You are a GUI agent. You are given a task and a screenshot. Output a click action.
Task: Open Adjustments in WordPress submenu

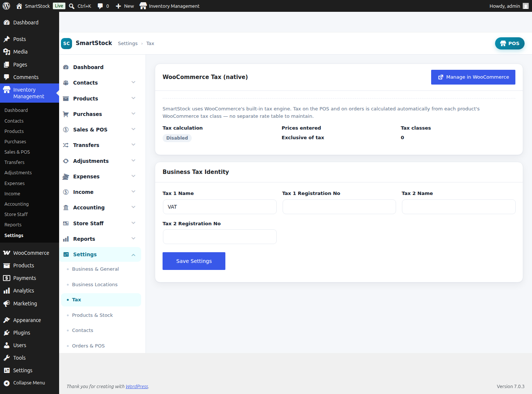[x=18, y=173]
